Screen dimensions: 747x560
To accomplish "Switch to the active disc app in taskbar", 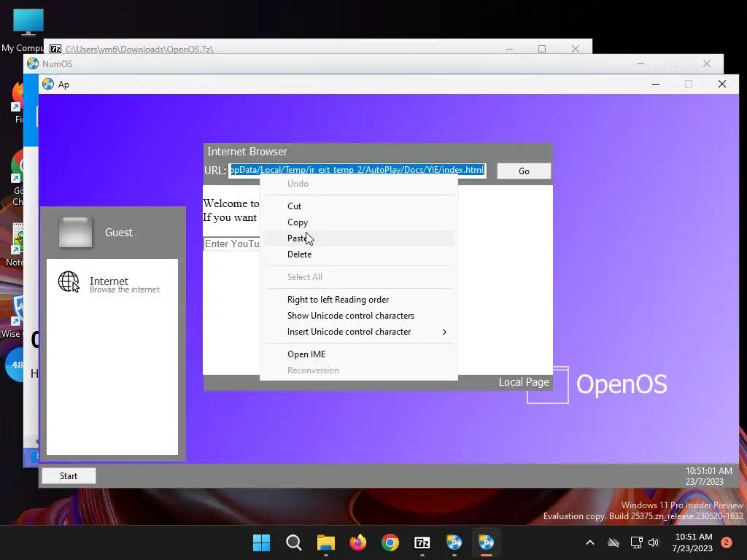I will 486,542.
